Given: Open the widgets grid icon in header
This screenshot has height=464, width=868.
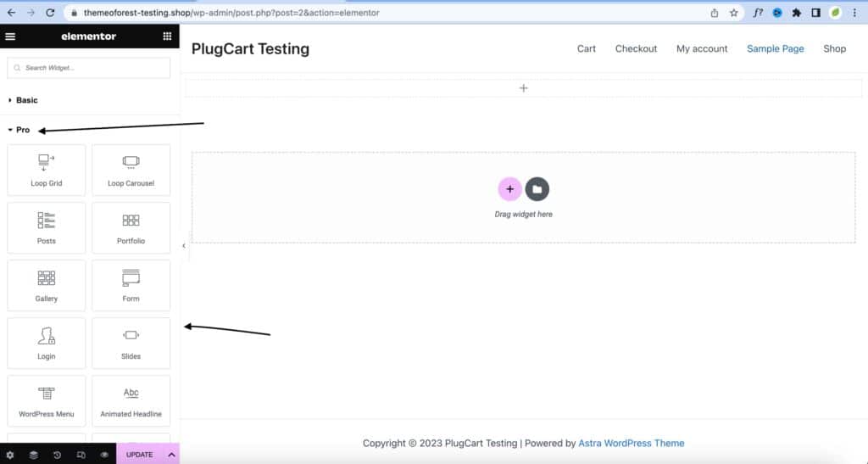Looking at the screenshot, I should pyautogui.click(x=167, y=36).
